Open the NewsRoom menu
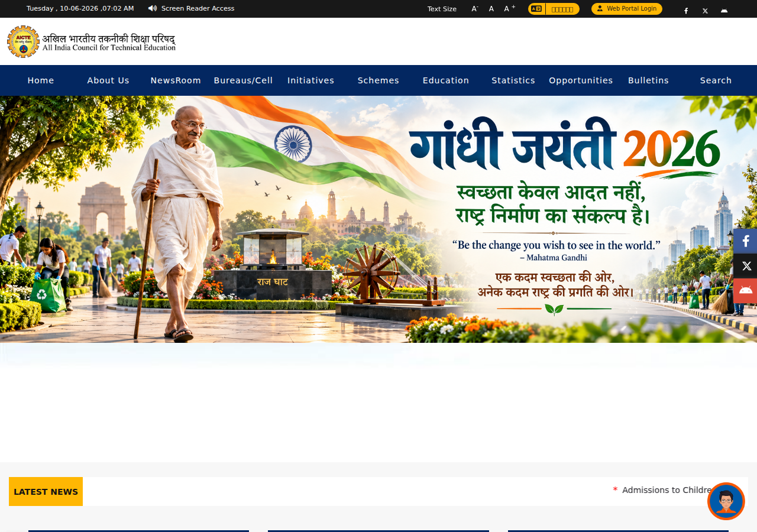 (176, 80)
